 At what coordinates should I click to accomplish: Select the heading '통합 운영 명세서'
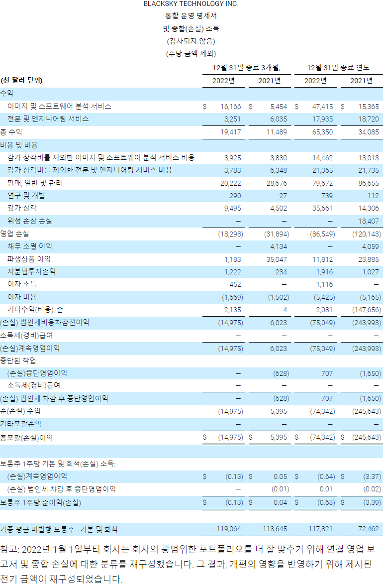pos(191,16)
